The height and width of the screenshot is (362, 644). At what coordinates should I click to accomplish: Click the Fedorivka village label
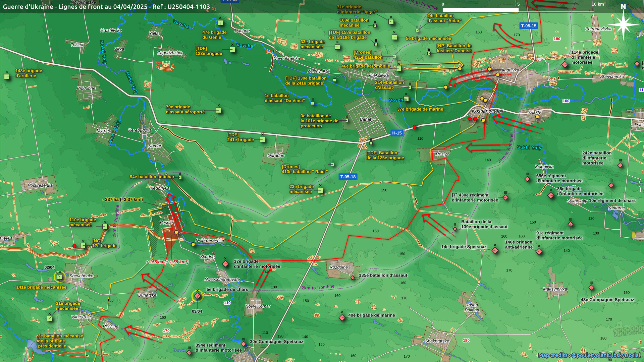pos(160,188)
